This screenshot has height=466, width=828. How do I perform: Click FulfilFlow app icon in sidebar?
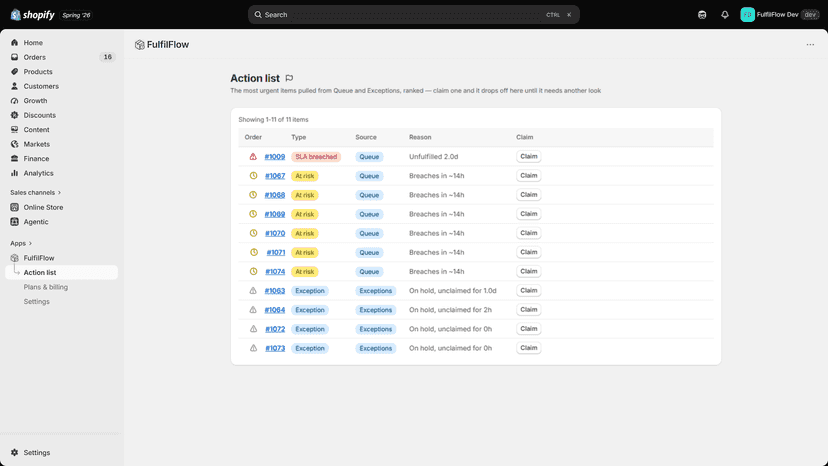(14, 258)
